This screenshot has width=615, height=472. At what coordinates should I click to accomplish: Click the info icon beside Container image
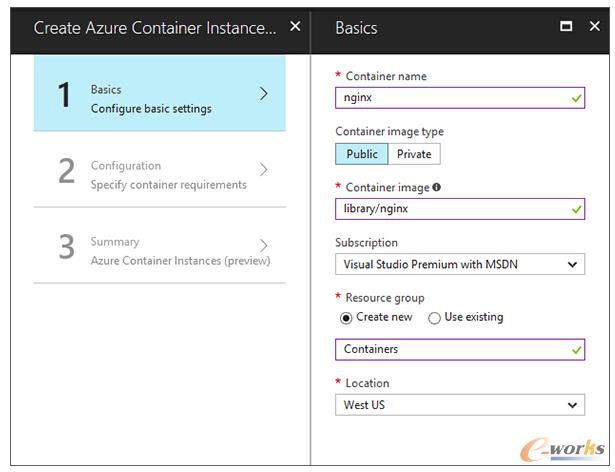pos(436,187)
